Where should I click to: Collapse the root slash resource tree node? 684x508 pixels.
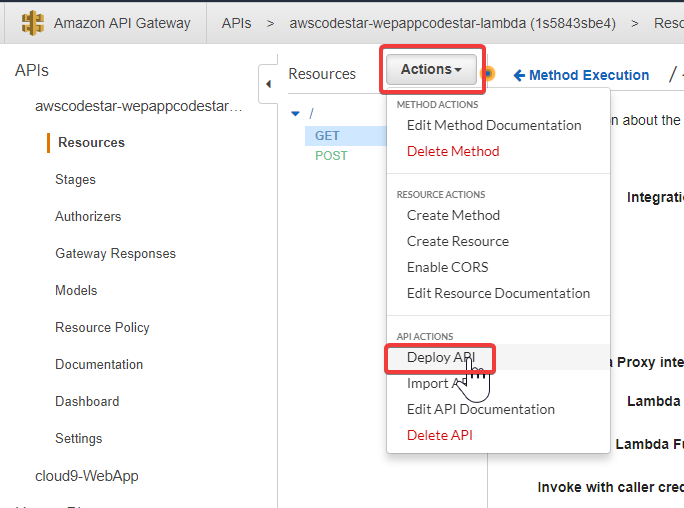(295, 114)
